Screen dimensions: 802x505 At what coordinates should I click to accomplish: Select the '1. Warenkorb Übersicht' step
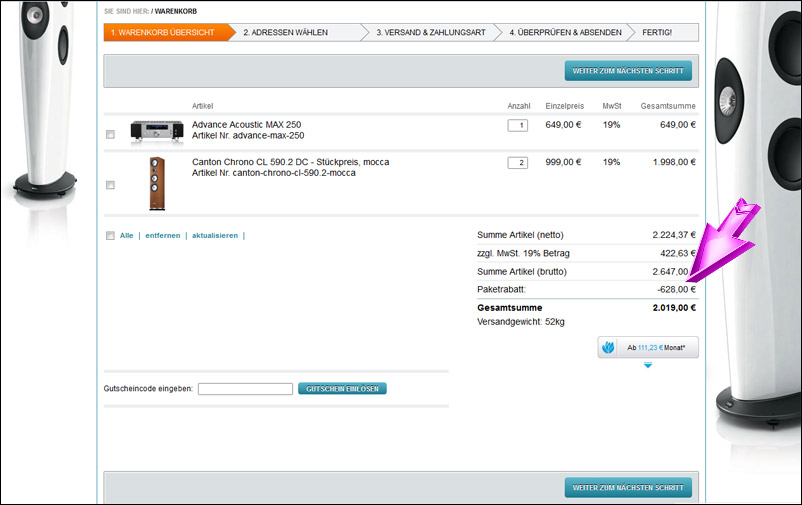coord(163,32)
